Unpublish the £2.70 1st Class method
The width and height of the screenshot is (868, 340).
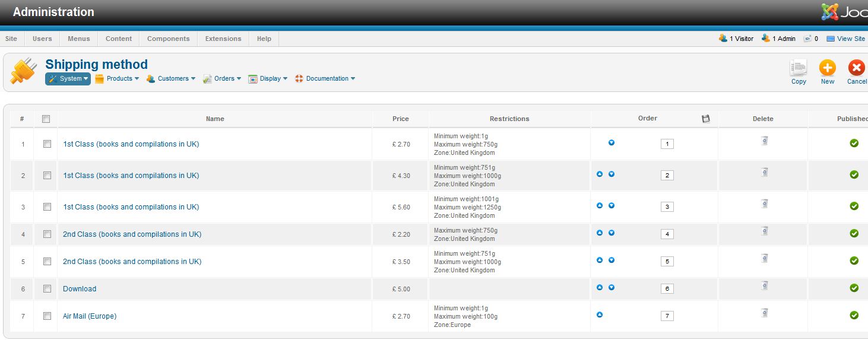point(854,143)
